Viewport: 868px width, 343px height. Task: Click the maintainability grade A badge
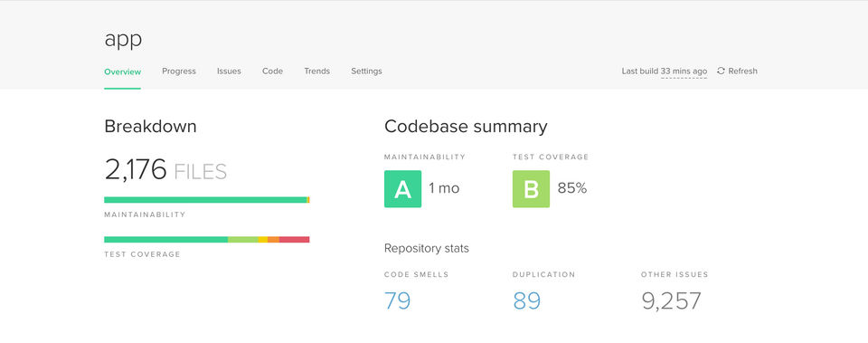402,189
